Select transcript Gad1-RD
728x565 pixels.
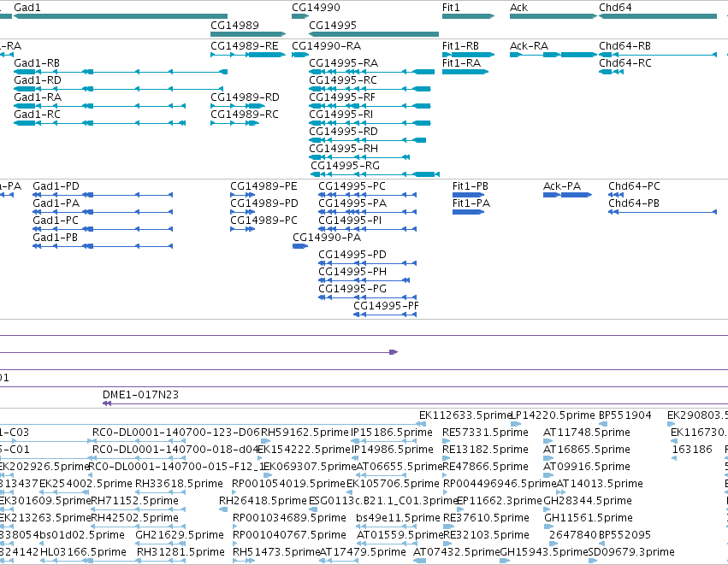point(37,80)
